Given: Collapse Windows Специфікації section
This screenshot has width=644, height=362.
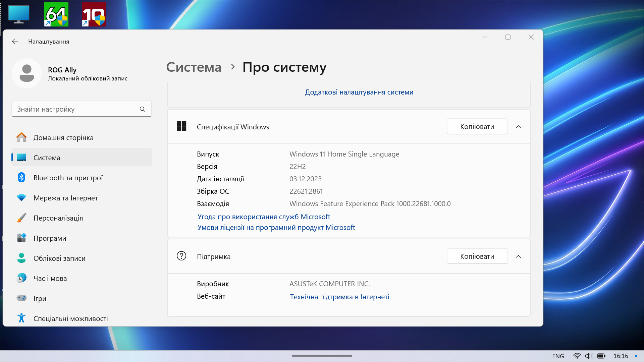Looking at the screenshot, I should (x=518, y=127).
